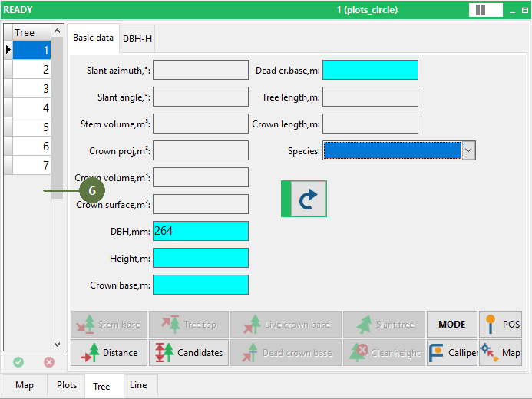
Task: Click the Slant azimuth input field
Action: coord(200,70)
